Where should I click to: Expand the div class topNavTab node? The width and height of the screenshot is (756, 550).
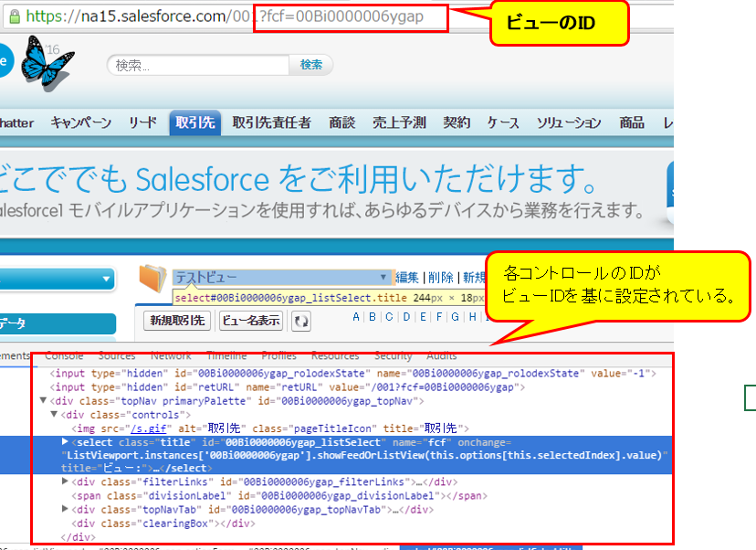tap(65, 509)
